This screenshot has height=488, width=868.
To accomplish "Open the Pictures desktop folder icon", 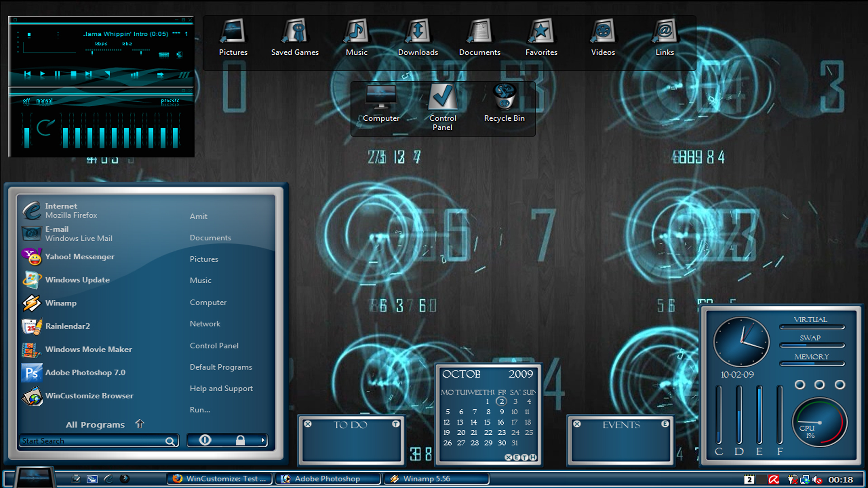I will click(x=233, y=37).
